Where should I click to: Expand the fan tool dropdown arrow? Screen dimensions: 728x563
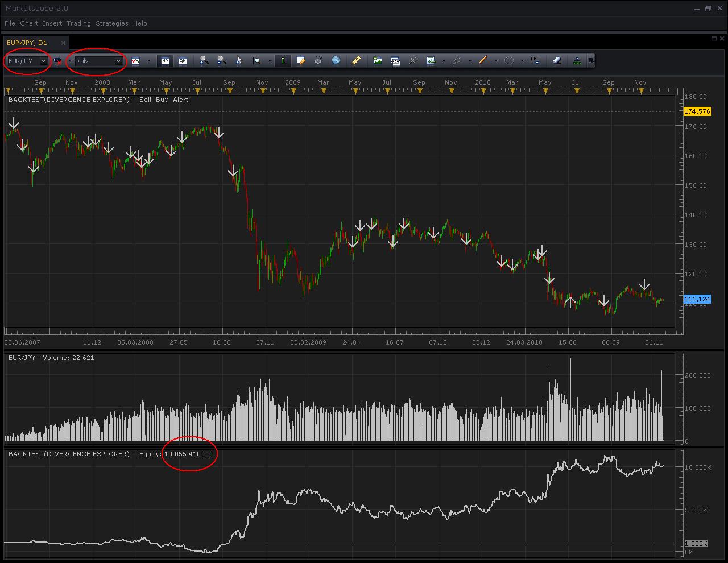[x=470, y=61]
